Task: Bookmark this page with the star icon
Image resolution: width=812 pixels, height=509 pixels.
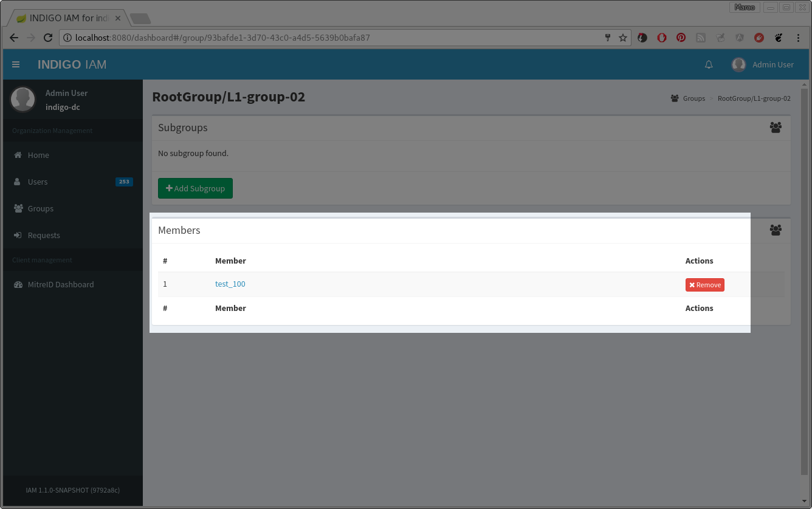Action: [623, 38]
